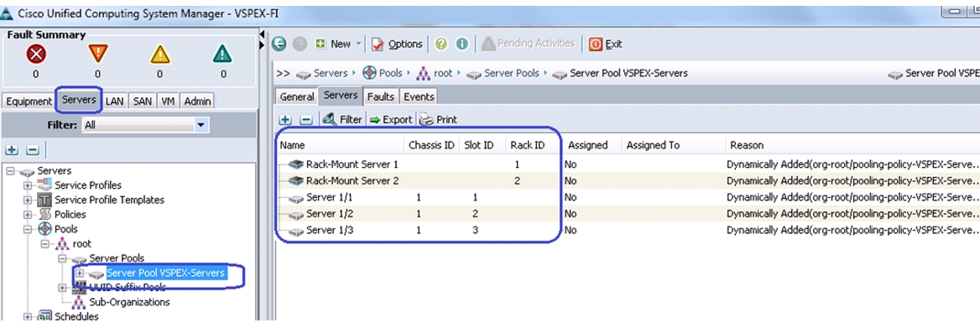
Task: Click the minor faults yellow warning icon
Action: (160, 55)
